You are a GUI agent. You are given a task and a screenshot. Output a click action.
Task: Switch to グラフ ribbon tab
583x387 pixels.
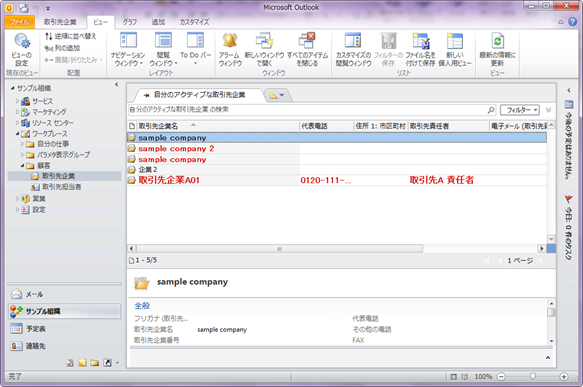coord(130,22)
